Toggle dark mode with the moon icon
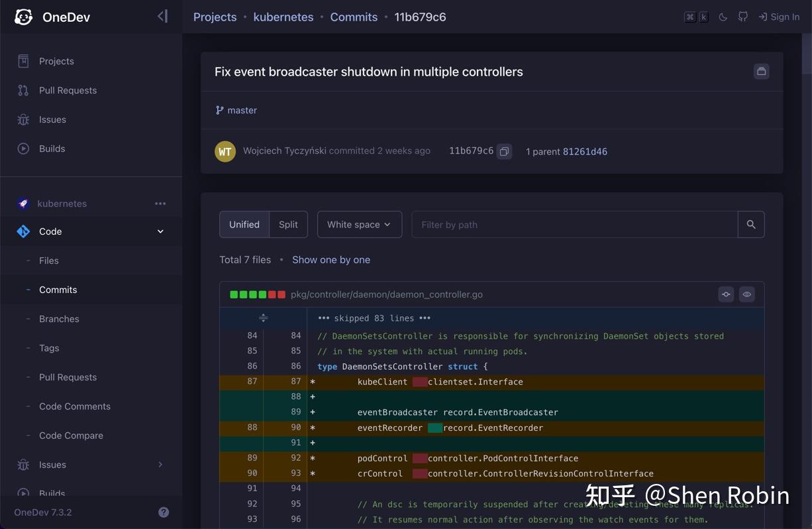The height and width of the screenshot is (529, 812). click(723, 17)
